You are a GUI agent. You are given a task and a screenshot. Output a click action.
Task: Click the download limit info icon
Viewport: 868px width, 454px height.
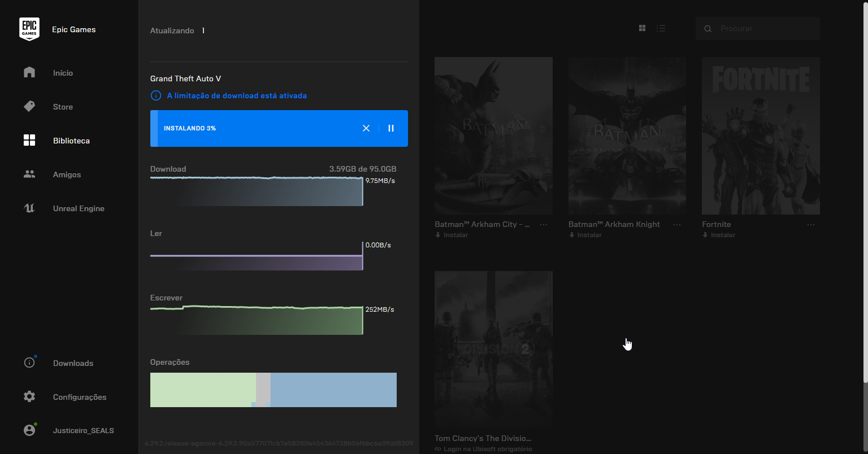156,95
